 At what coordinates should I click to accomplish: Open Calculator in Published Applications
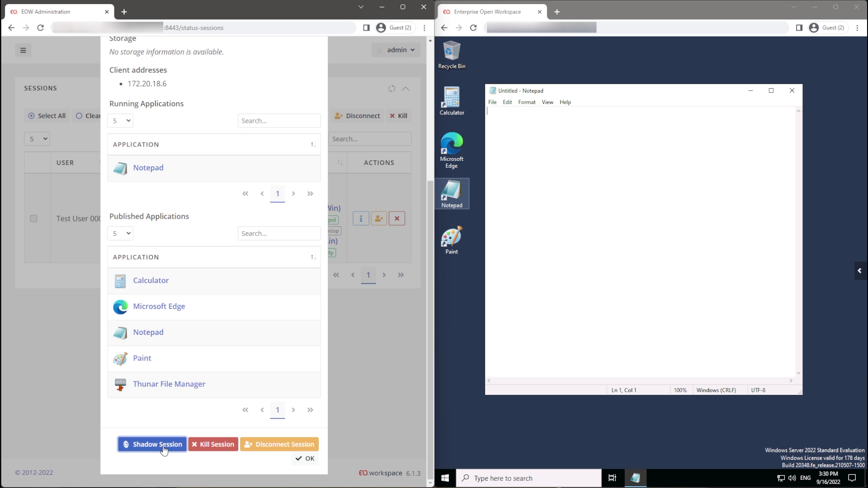pyautogui.click(x=151, y=280)
